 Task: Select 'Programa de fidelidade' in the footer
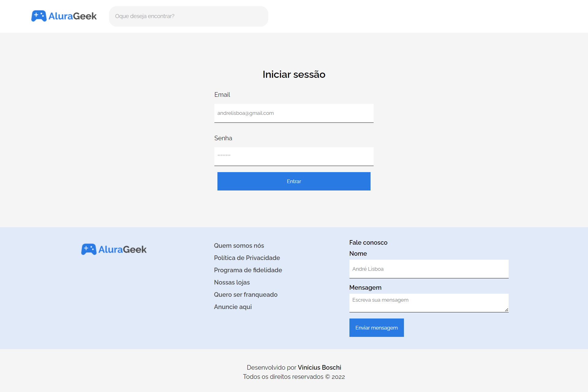(x=248, y=270)
